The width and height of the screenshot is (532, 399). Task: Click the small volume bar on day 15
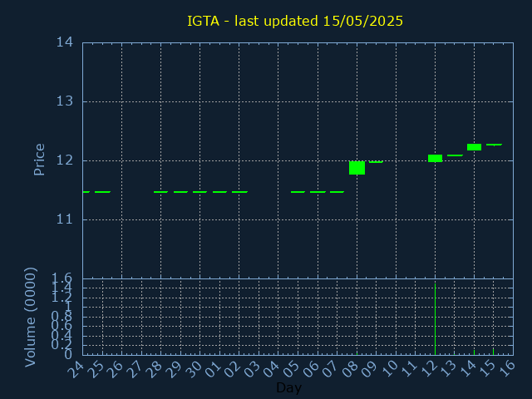[x=493, y=351]
